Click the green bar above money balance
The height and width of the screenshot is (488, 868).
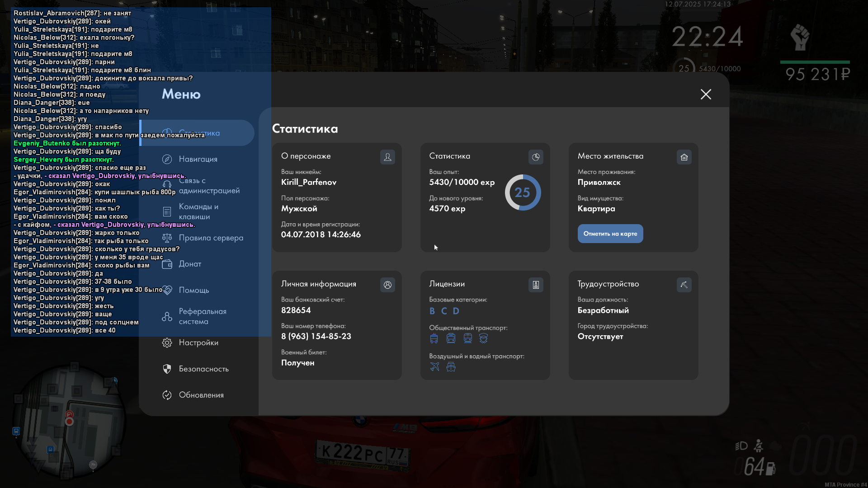pos(815,62)
